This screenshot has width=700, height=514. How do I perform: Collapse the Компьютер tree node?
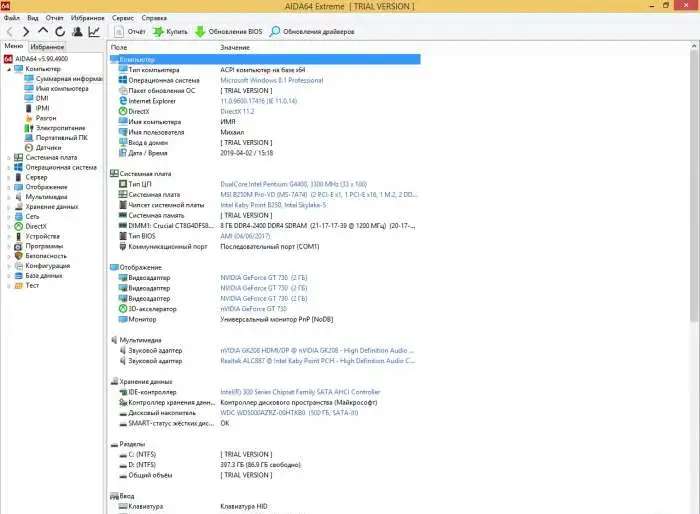coord(8,69)
